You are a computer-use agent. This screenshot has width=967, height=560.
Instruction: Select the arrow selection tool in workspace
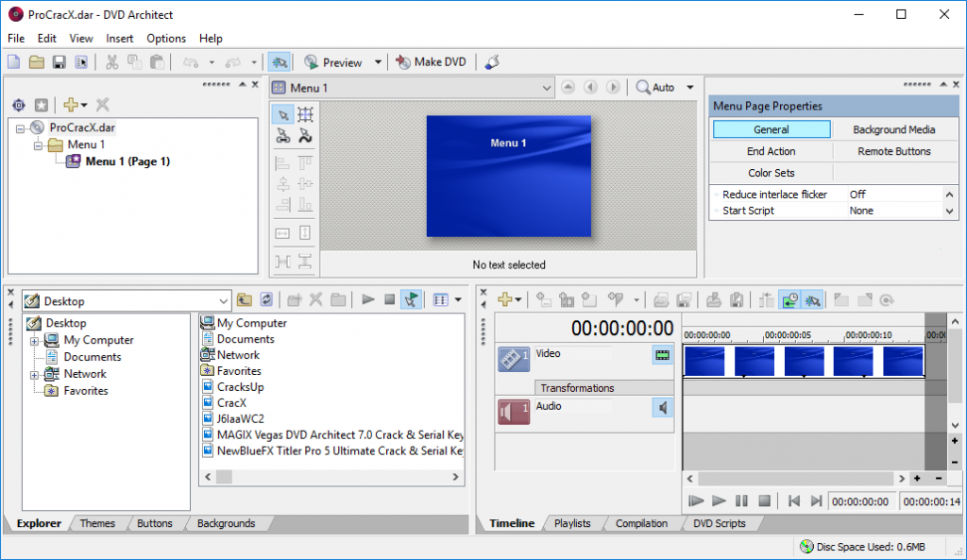283,114
